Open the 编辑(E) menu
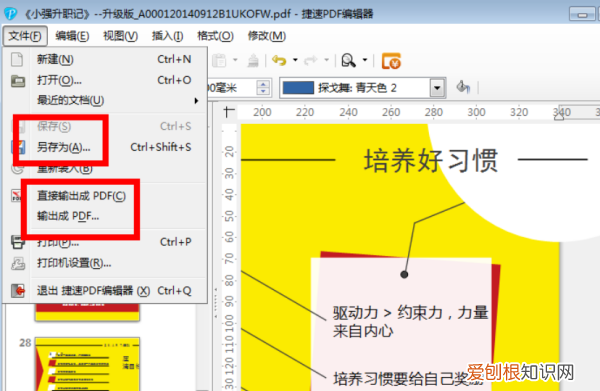The width and height of the screenshot is (600, 391). point(72,36)
